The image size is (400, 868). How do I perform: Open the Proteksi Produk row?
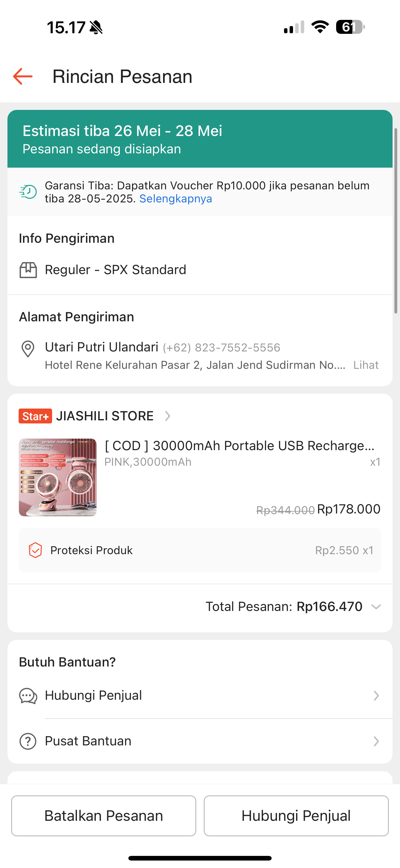[x=200, y=550]
